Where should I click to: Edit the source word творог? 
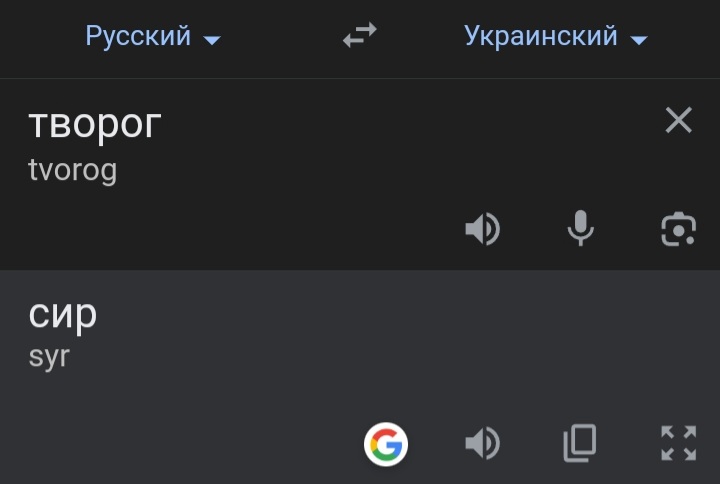click(x=95, y=124)
